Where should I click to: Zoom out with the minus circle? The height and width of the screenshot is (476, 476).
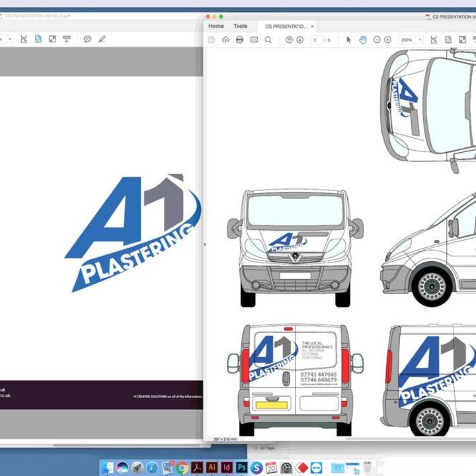click(377, 40)
